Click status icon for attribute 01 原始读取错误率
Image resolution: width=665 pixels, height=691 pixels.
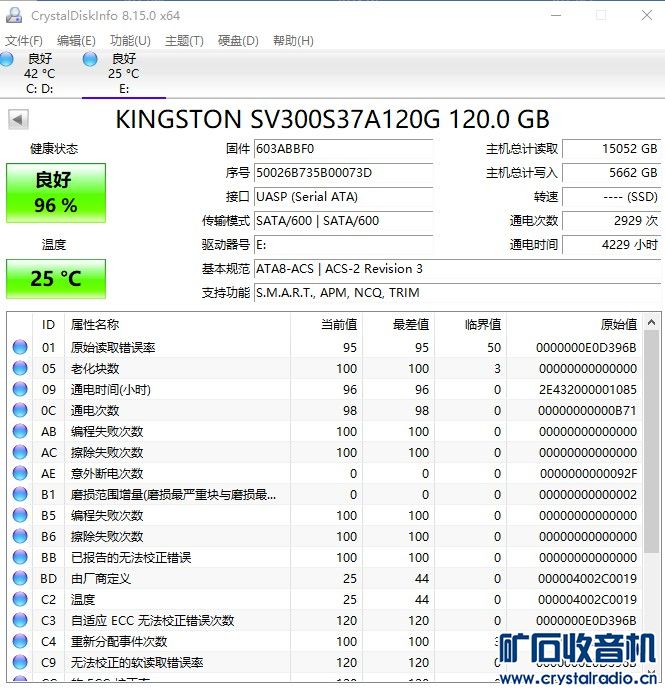pos(20,347)
